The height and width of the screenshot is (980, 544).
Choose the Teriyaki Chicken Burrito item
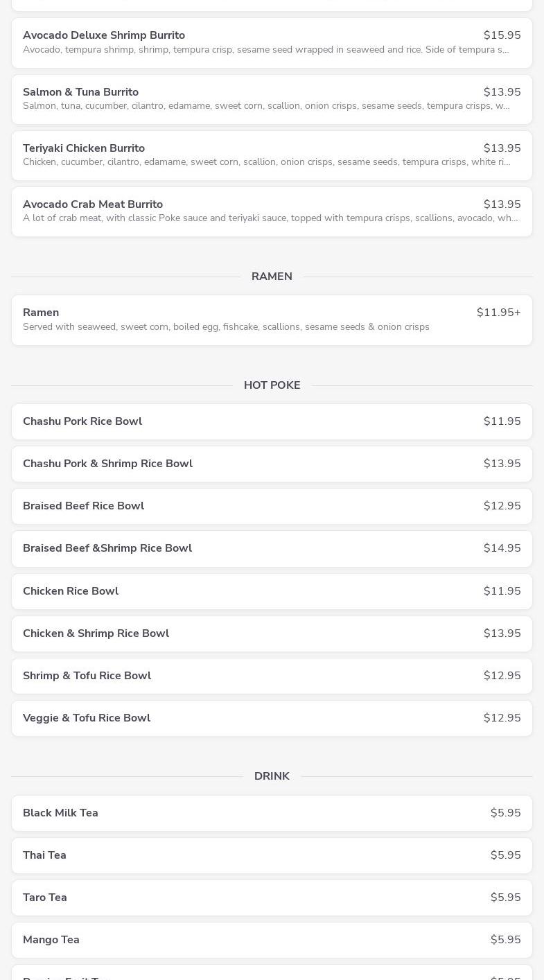pyautogui.click(x=272, y=155)
